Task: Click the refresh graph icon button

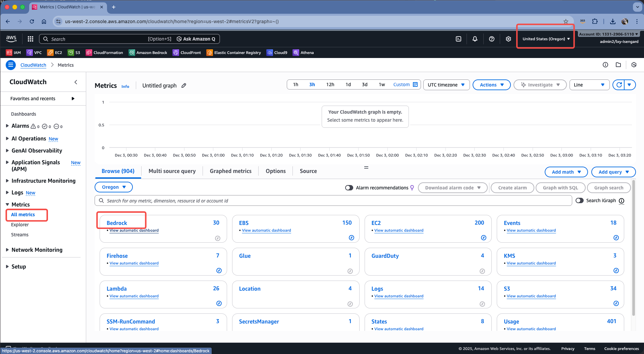Action: coord(619,85)
